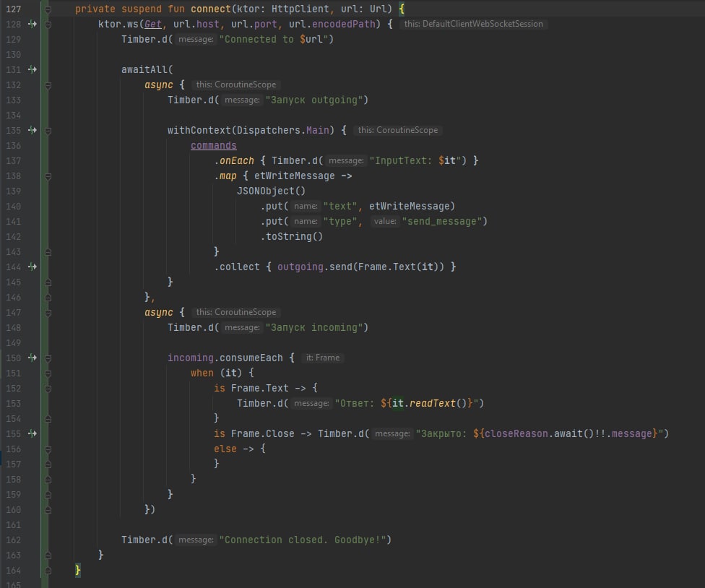
Task: Collapse the connect function fold on line 127
Action: [x=48, y=9]
